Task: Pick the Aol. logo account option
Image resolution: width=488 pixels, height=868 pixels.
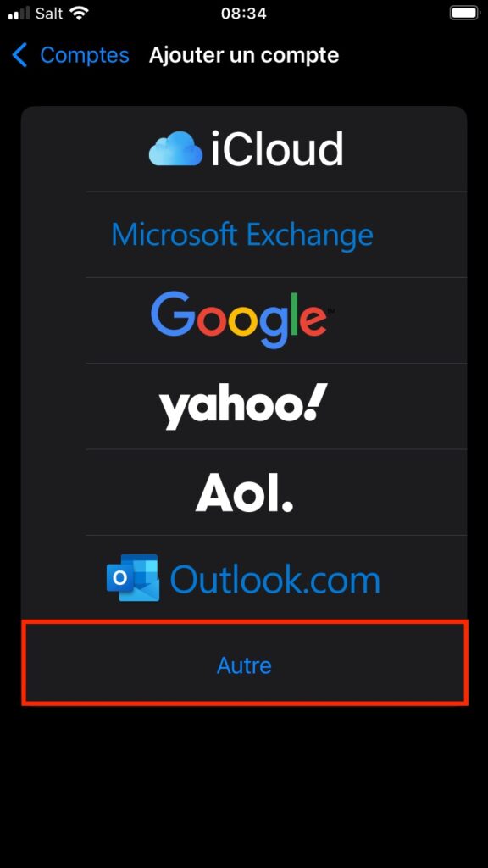Action: pyautogui.click(x=243, y=492)
